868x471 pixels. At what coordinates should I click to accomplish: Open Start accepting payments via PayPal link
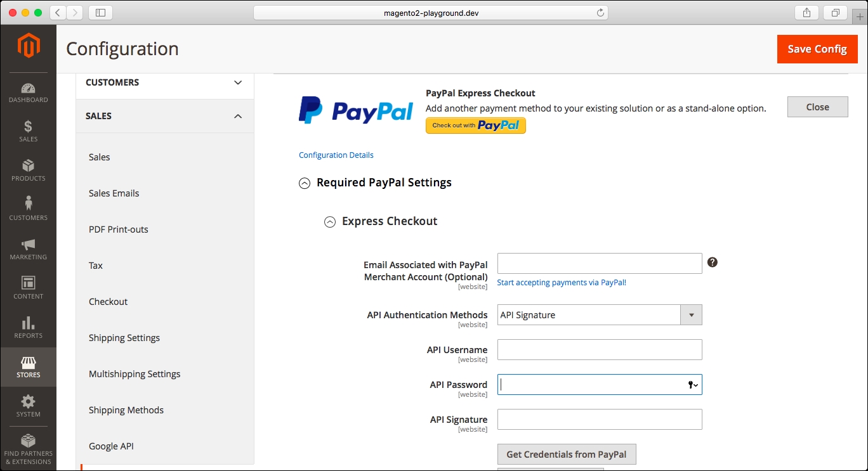[x=562, y=283]
